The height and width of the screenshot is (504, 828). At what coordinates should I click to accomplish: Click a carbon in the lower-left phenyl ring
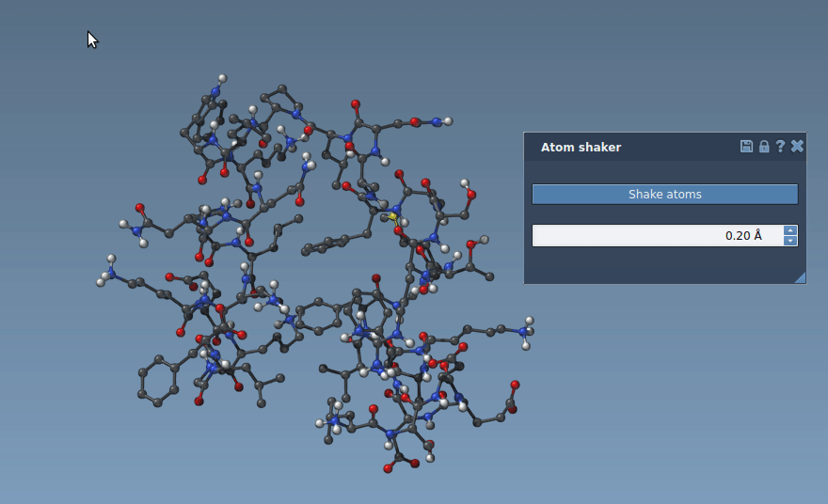coord(143,372)
